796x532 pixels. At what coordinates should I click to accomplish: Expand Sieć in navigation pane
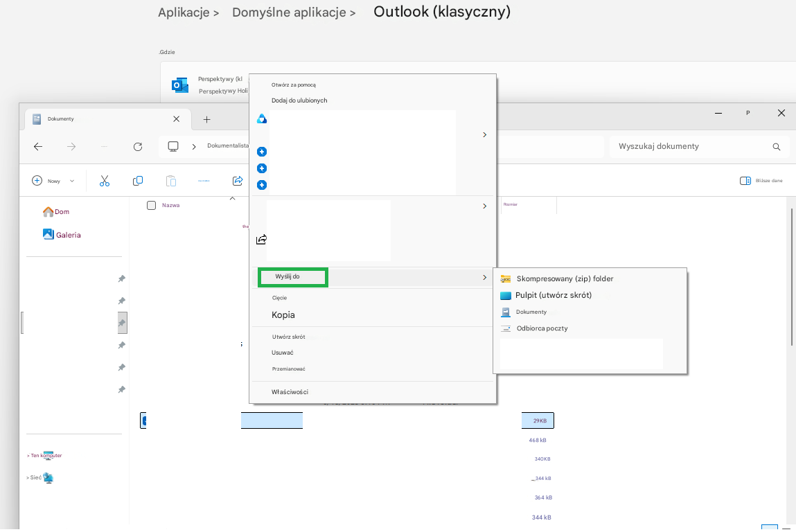28,478
